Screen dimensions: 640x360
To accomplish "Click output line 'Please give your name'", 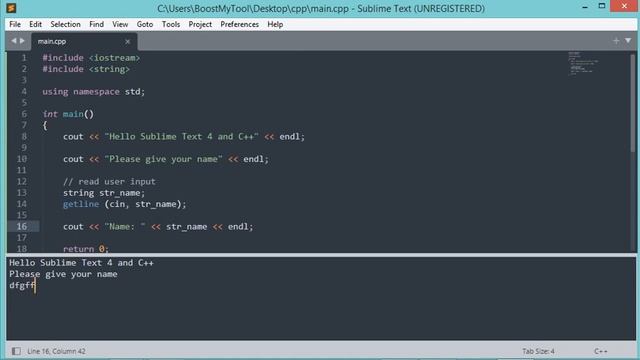I will pyautogui.click(x=63, y=274).
